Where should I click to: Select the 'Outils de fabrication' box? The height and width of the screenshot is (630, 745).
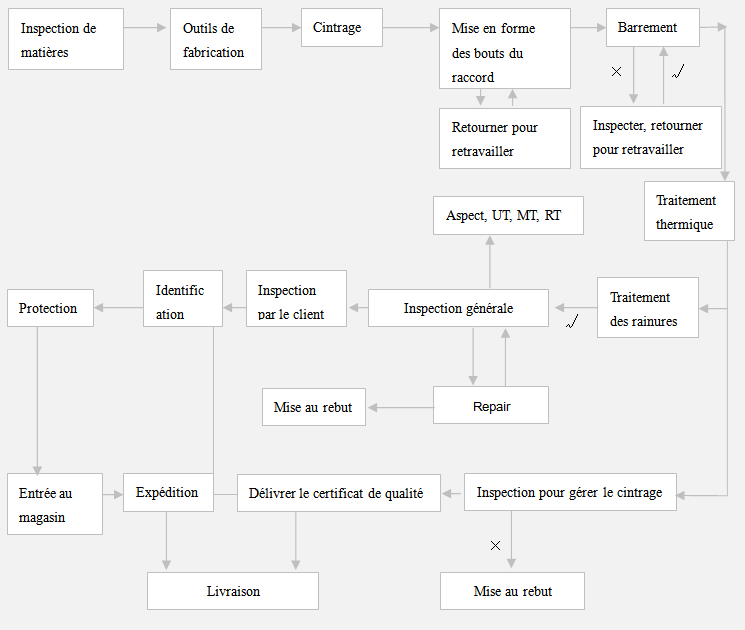point(216,40)
